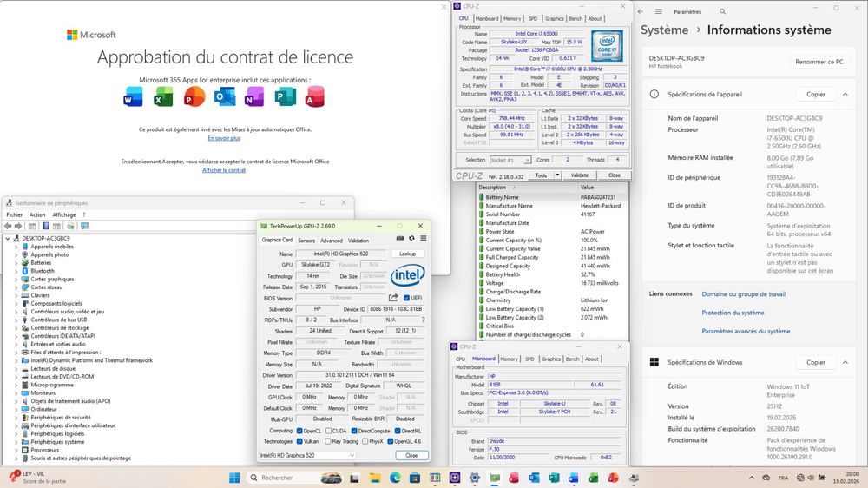Open Settings navigation hamburger menu
This screenshot has width=868, height=488.
(658, 11)
